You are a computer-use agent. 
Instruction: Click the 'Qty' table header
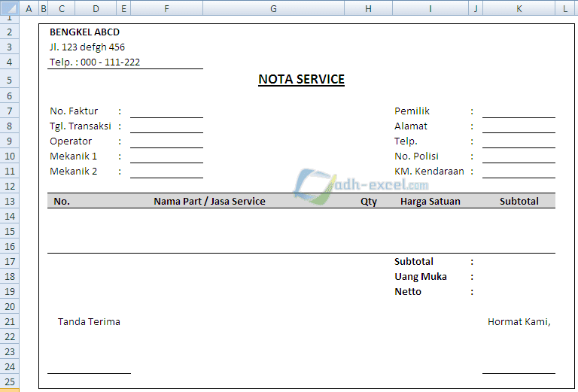tap(369, 202)
